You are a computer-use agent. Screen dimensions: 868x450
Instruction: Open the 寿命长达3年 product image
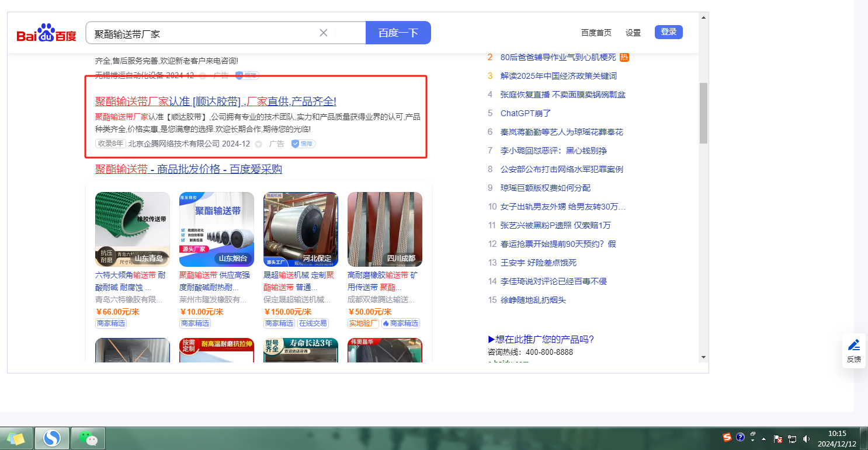pyautogui.click(x=301, y=350)
